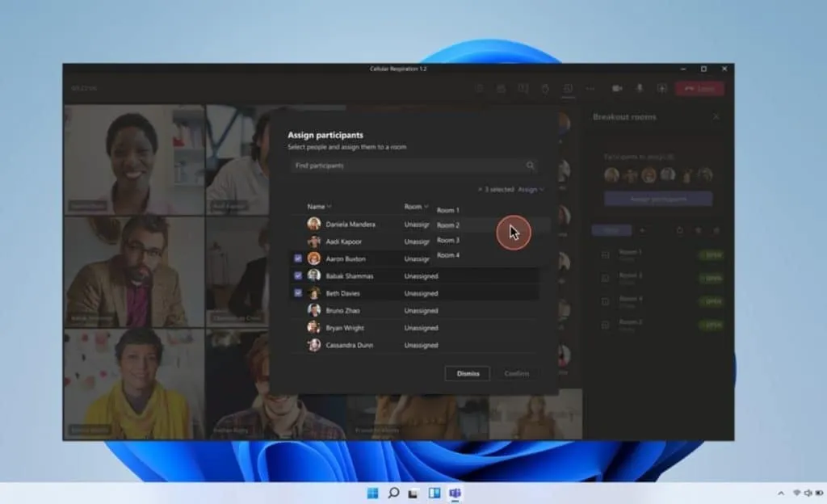Screen dimensions: 827x504
Task: Click the Confirm button
Action: pyautogui.click(x=516, y=373)
